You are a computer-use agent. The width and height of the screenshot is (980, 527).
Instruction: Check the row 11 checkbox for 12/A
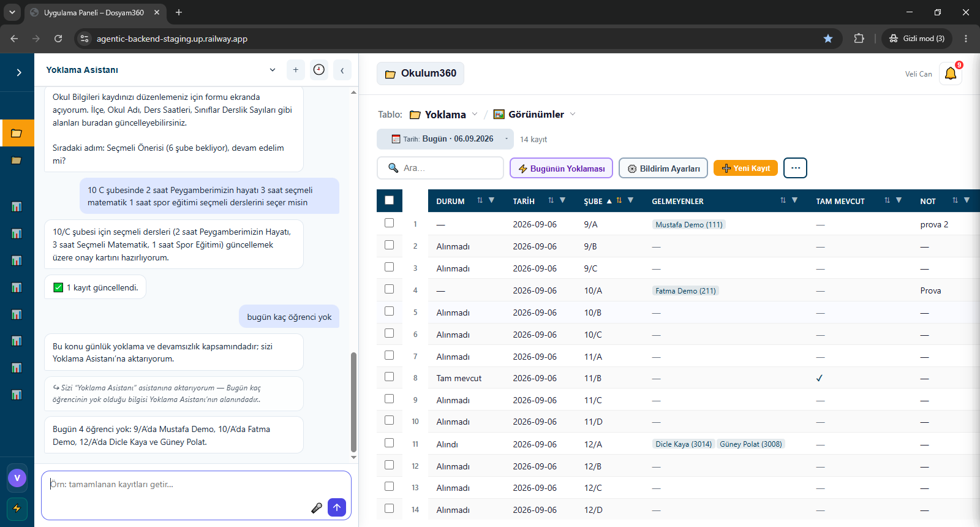389,443
